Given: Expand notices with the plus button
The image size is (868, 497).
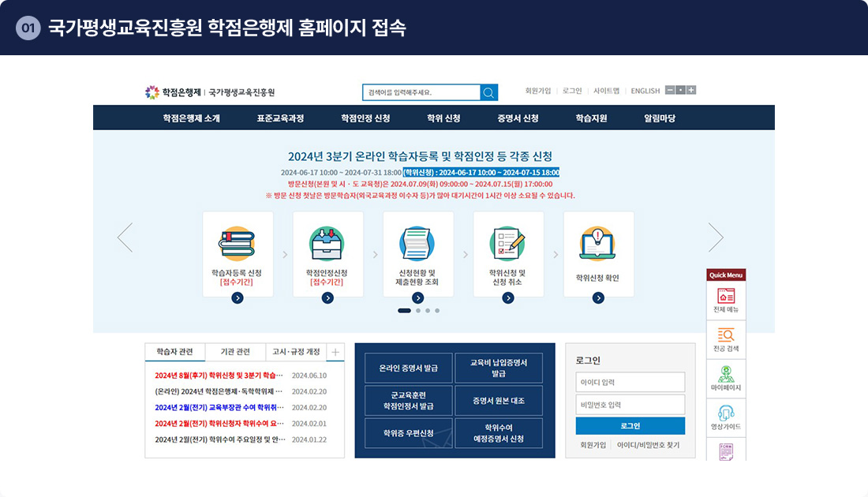Looking at the screenshot, I should [335, 352].
